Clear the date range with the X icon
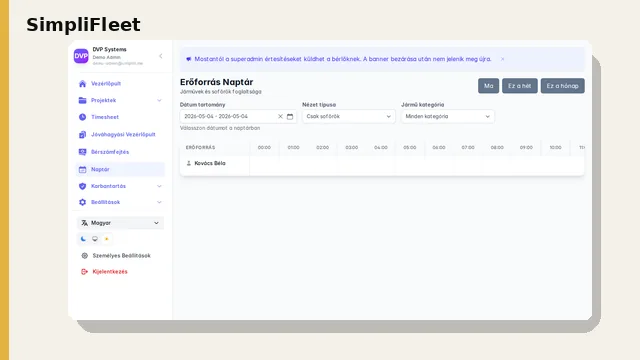This screenshot has width=640, height=360. (x=280, y=116)
